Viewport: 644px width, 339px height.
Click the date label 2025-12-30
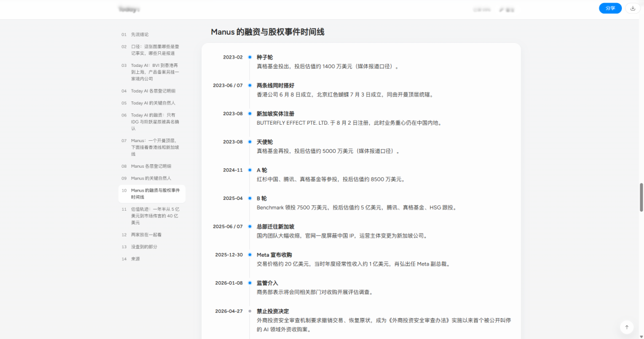click(229, 255)
